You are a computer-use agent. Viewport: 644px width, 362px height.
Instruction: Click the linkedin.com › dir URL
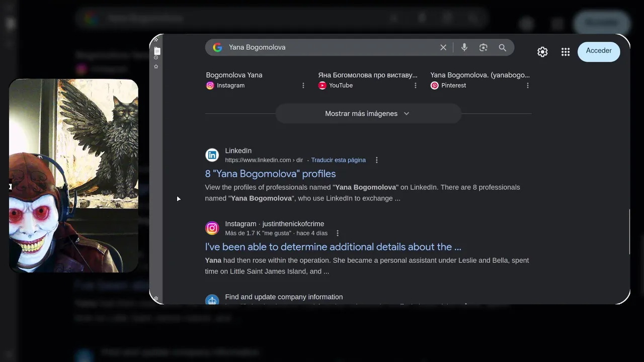pyautogui.click(x=264, y=160)
